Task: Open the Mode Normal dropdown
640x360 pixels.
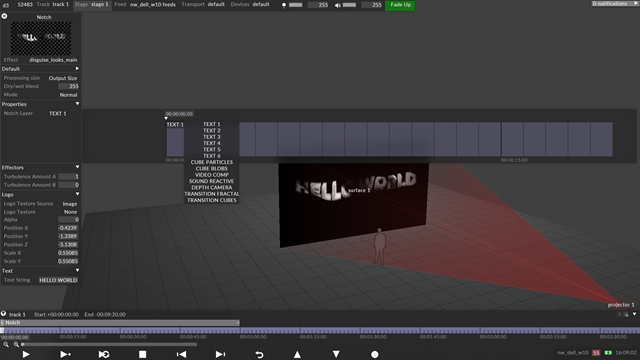Action: tap(68, 95)
